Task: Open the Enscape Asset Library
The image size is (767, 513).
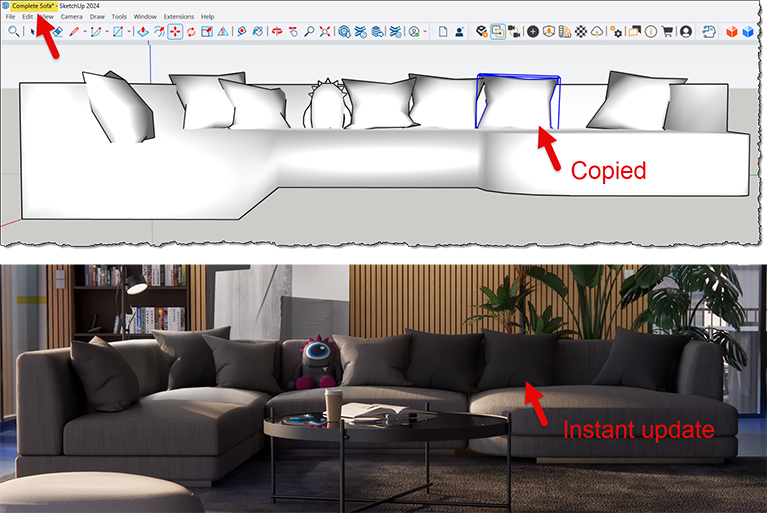Action: (533, 32)
